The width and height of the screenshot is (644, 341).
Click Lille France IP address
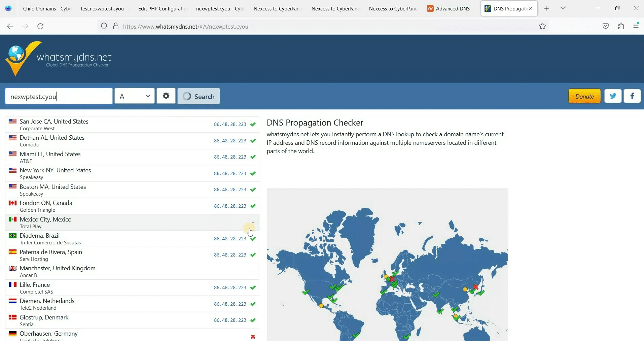[x=230, y=287]
